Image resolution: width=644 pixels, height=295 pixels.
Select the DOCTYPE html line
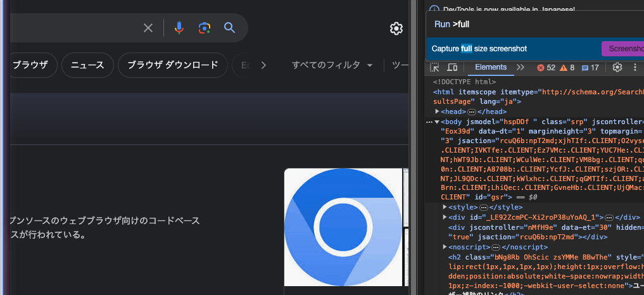[x=464, y=82]
